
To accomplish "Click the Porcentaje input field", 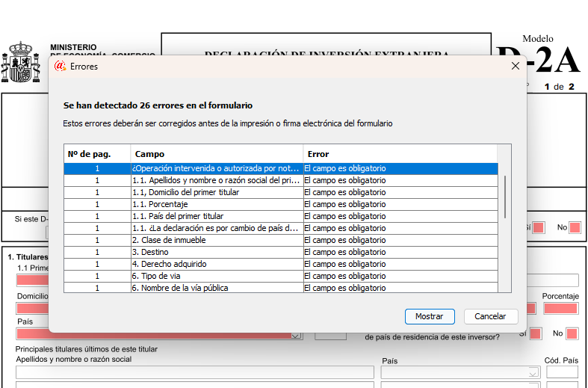I will click(x=560, y=308).
